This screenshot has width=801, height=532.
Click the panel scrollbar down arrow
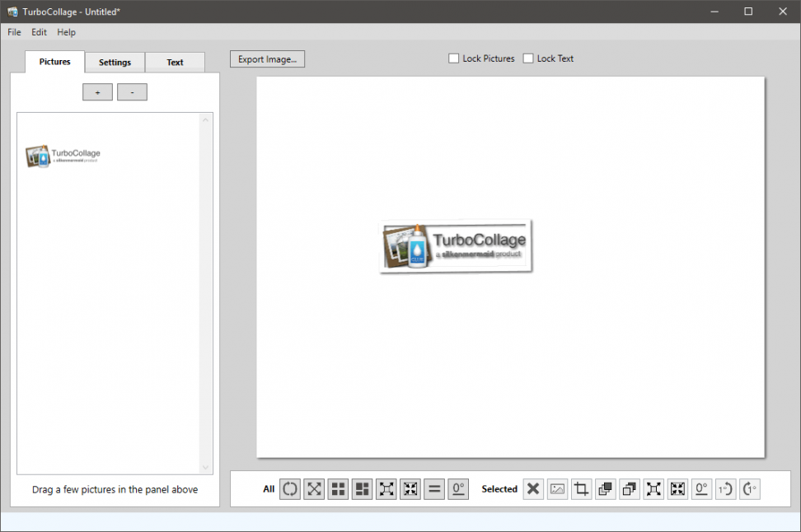[x=204, y=467]
